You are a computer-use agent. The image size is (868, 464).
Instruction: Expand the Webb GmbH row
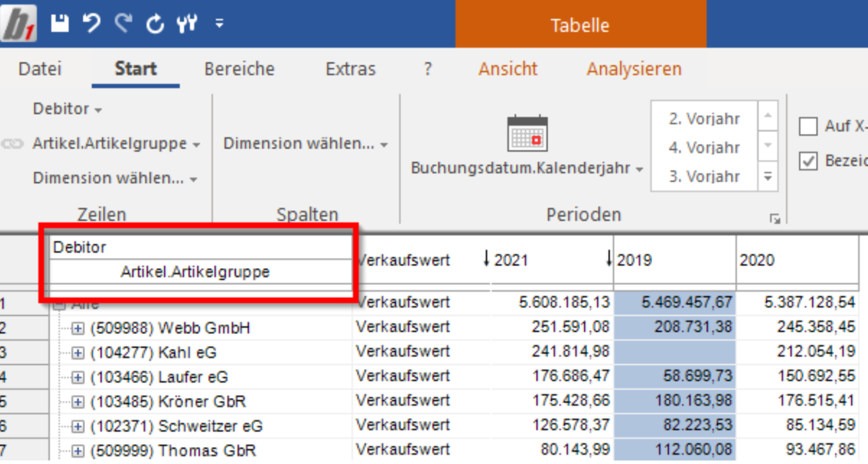point(78,328)
